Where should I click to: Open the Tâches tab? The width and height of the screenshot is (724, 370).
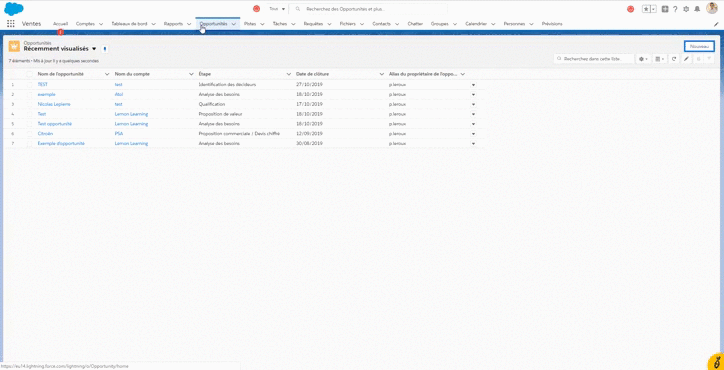point(280,24)
